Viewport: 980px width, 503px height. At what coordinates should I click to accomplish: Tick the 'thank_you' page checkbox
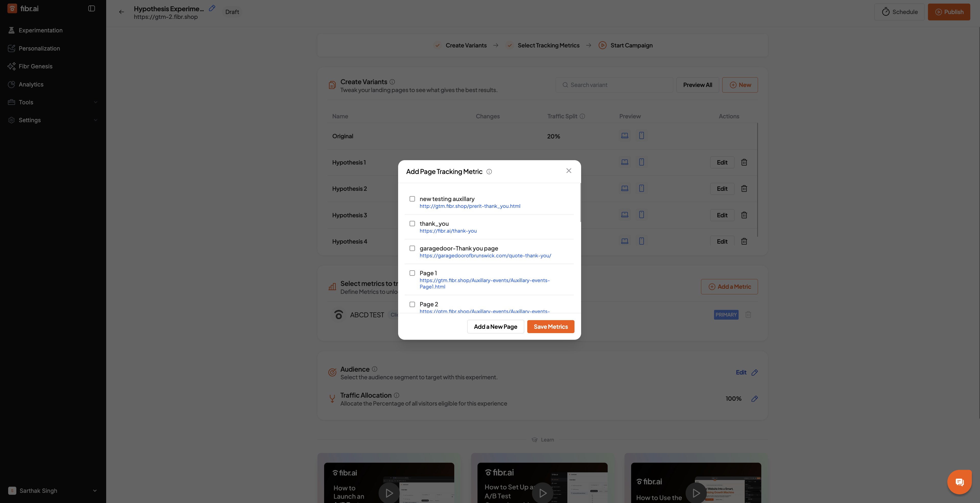point(412,223)
